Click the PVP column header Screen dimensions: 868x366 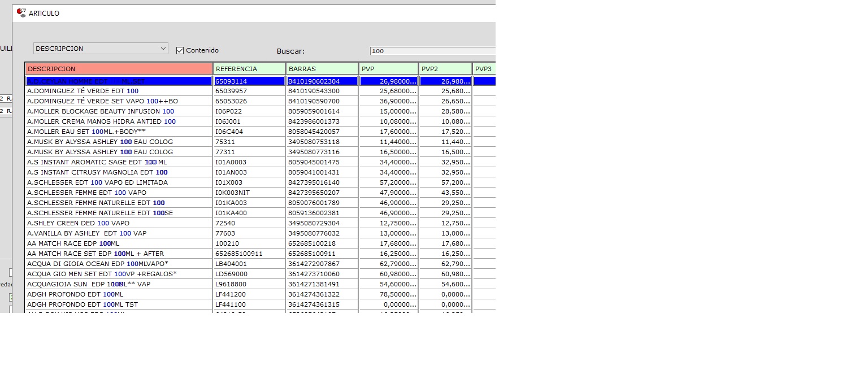tap(389, 69)
